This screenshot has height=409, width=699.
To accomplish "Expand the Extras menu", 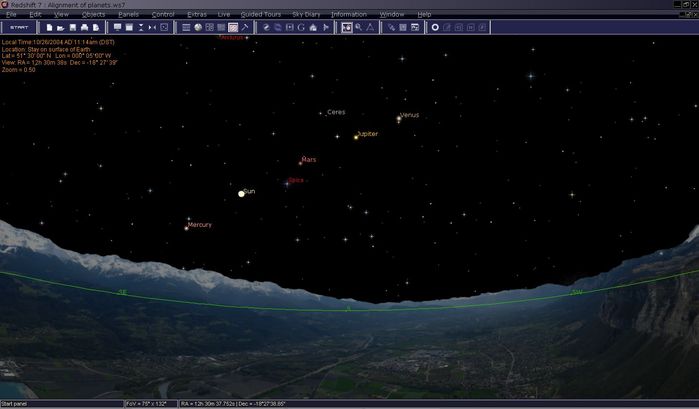I will 196,14.
